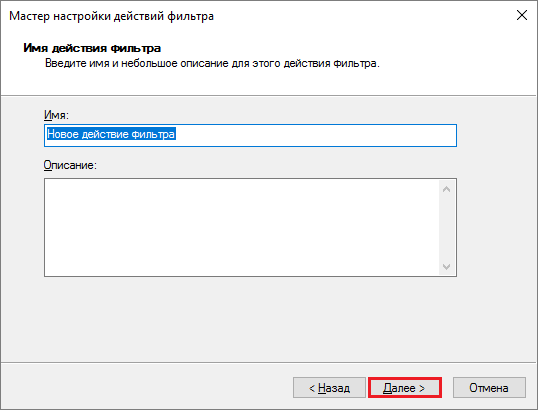Click the bottom area of the description box
Screen dimensions: 538x410
tap(242, 264)
